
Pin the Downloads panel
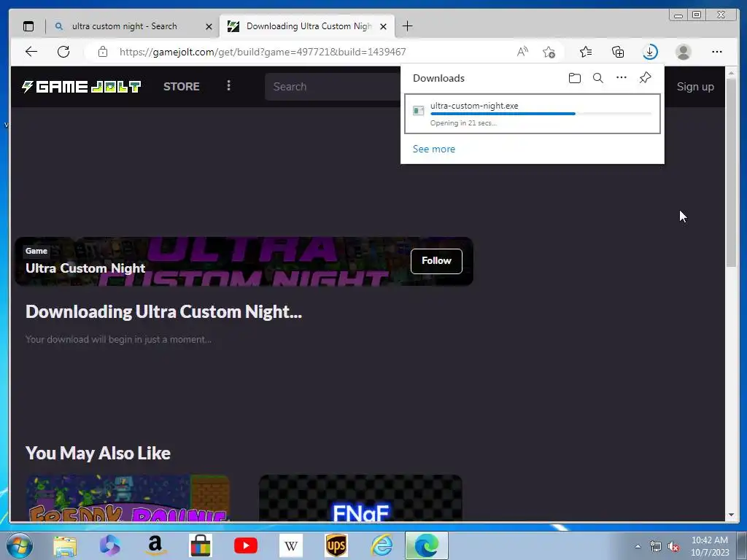(645, 77)
